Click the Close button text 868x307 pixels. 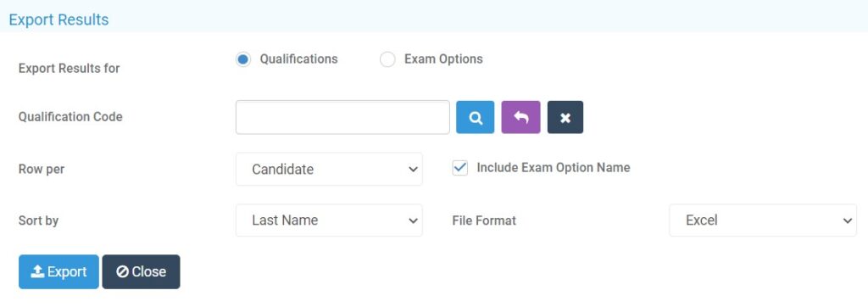coord(149,271)
